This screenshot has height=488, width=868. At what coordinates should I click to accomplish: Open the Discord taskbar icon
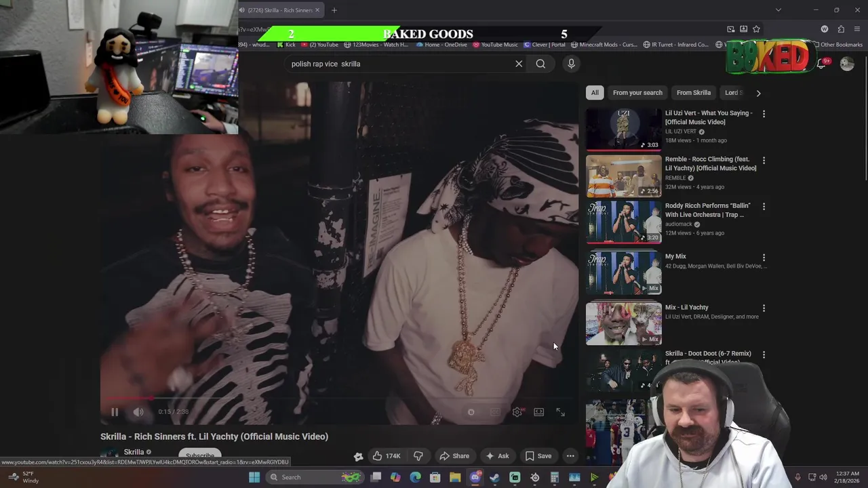[x=475, y=477]
